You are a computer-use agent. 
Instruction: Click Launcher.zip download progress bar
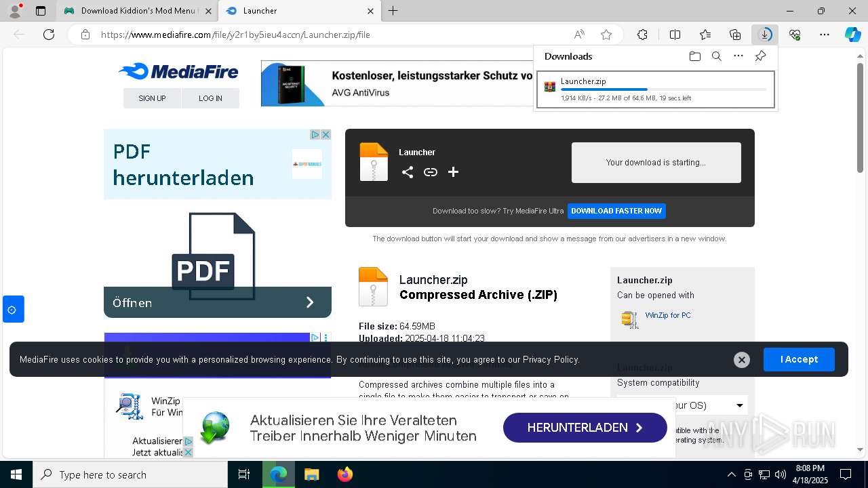[x=664, y=89]
